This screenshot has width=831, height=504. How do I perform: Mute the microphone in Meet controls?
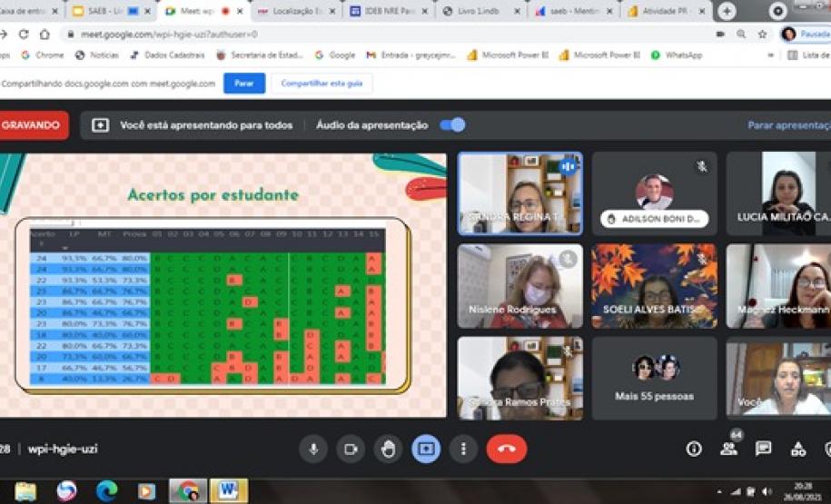point(313,449)
